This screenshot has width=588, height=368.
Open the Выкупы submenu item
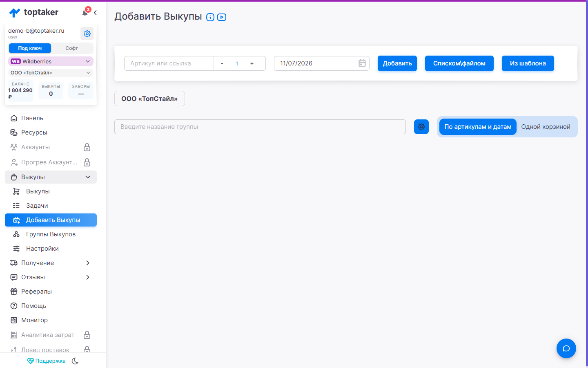point(51,191)
